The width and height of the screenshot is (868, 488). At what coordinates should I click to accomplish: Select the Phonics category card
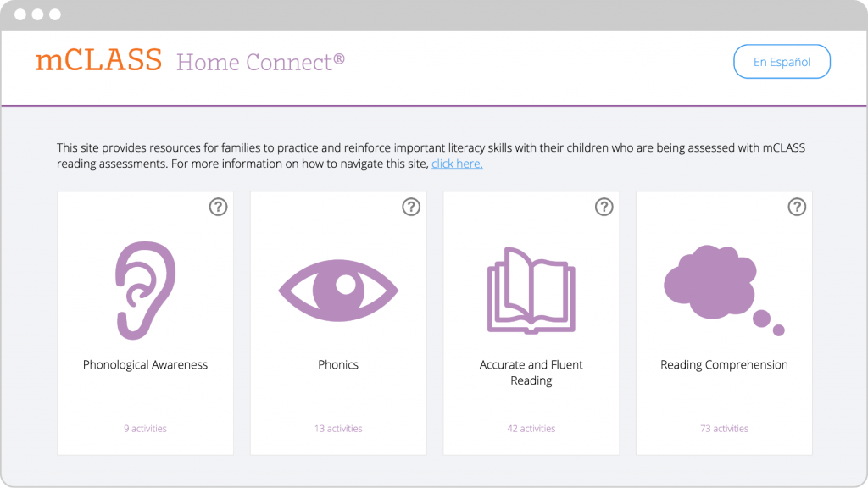[338, 324]
